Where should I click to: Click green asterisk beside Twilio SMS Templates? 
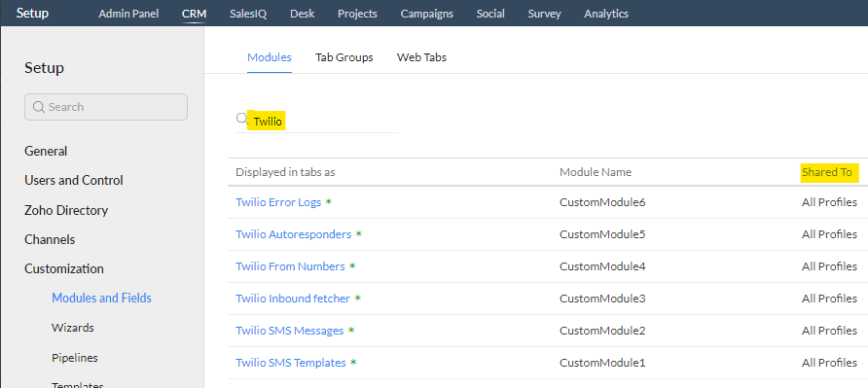point(353,363)
